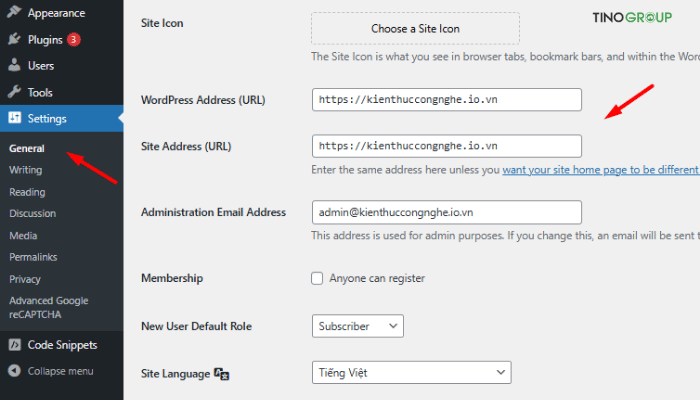Click the Site Language translation icon
The image size is (700, 400).
(221, 374)
